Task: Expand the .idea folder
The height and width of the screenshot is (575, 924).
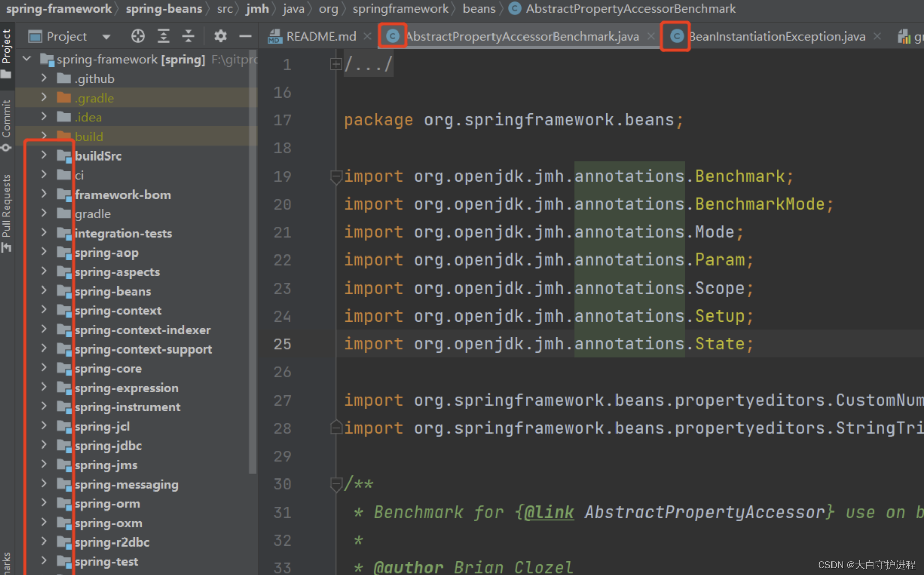Action: tap(44, 117)
